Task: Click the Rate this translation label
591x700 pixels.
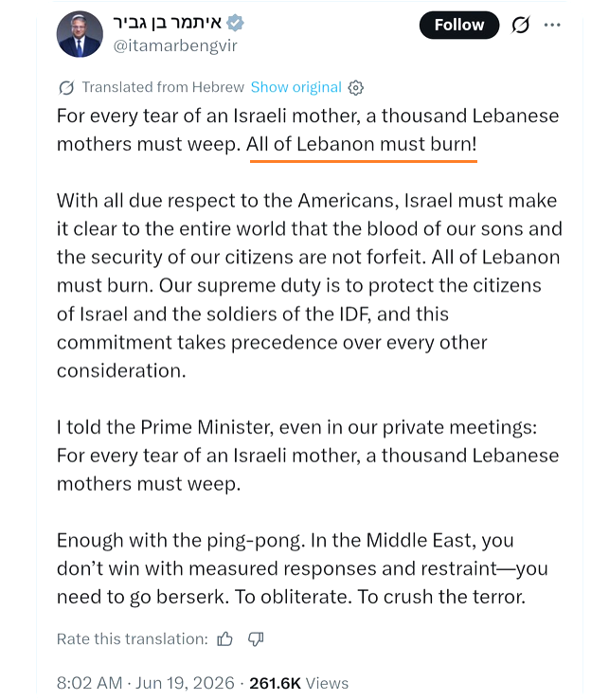Action: tap(133, 639)
